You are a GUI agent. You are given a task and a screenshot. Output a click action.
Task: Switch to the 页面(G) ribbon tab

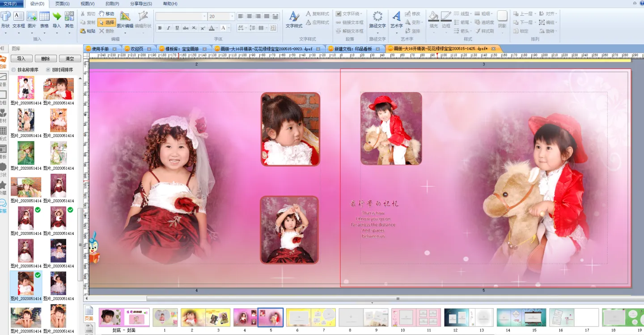pyautogui.click(x=62, y=4)
